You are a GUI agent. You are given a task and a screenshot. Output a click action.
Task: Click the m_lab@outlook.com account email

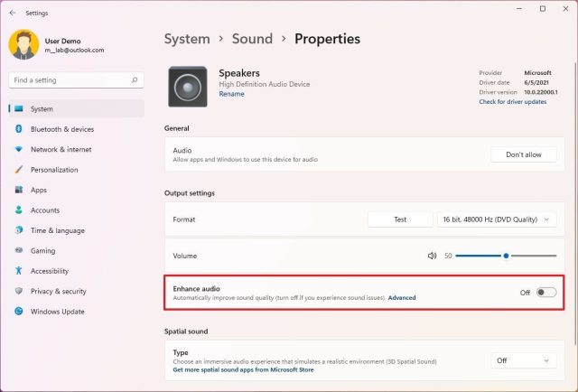point(74,51)
